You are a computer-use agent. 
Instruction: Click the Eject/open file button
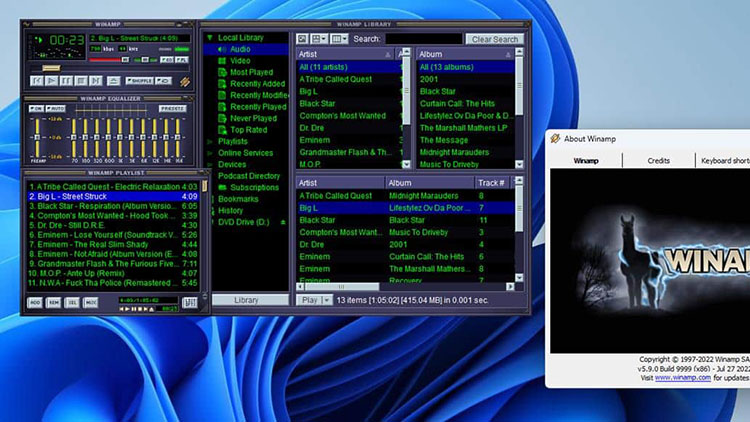coord(113,81)
